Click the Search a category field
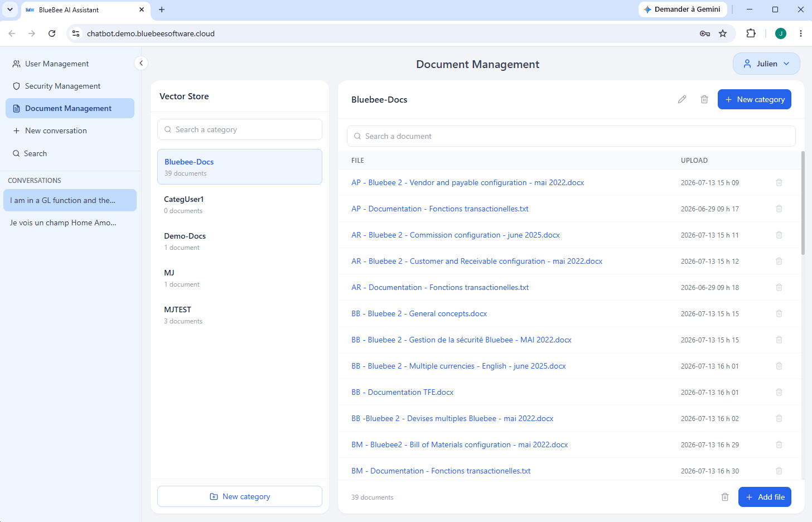This screenshot has width=812, height=522. click(240, 129)
